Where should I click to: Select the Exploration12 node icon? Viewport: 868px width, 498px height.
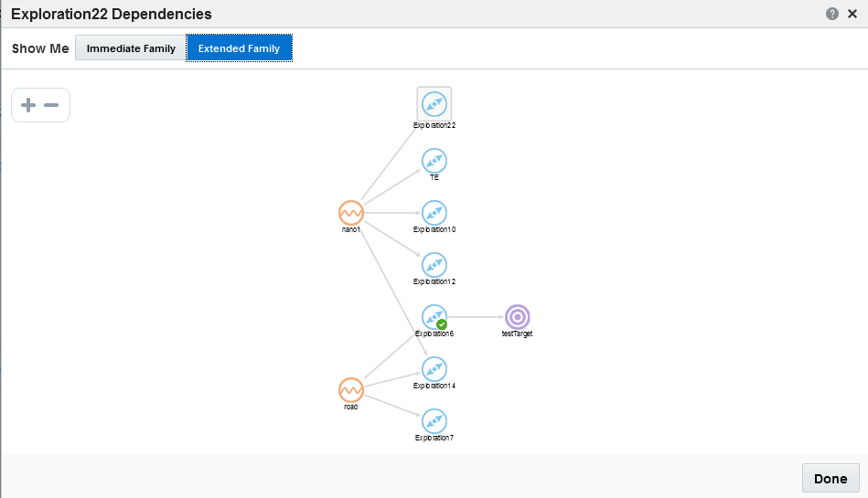coord(434,265)
